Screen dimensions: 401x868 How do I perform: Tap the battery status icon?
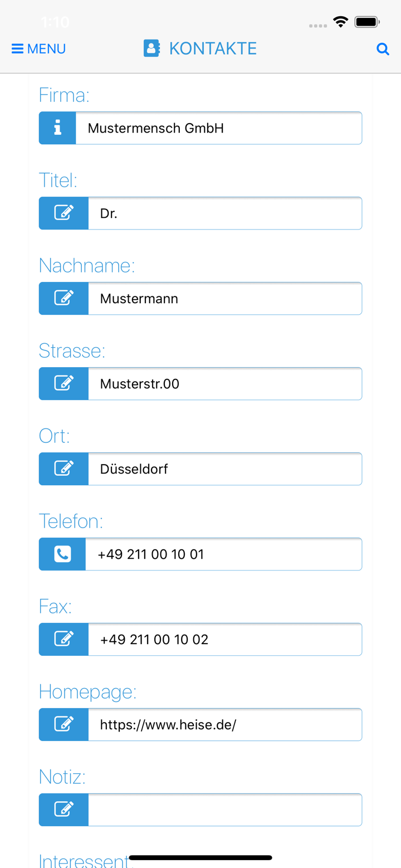coord(367,22)
